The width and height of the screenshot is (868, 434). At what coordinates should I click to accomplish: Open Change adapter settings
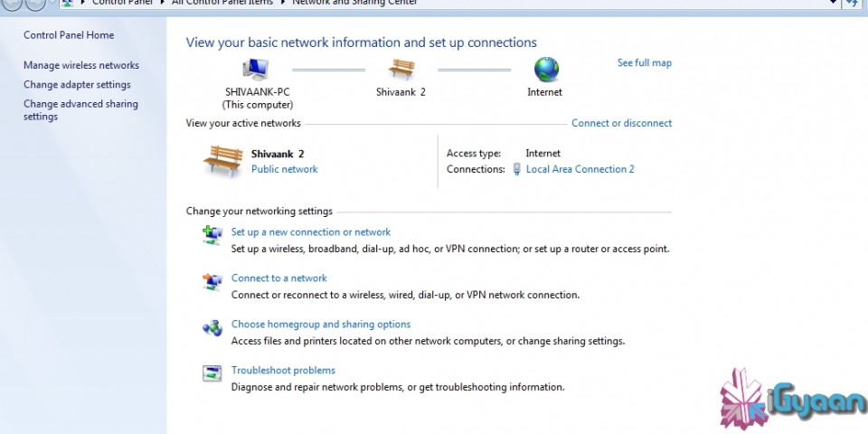click(77, 84)
